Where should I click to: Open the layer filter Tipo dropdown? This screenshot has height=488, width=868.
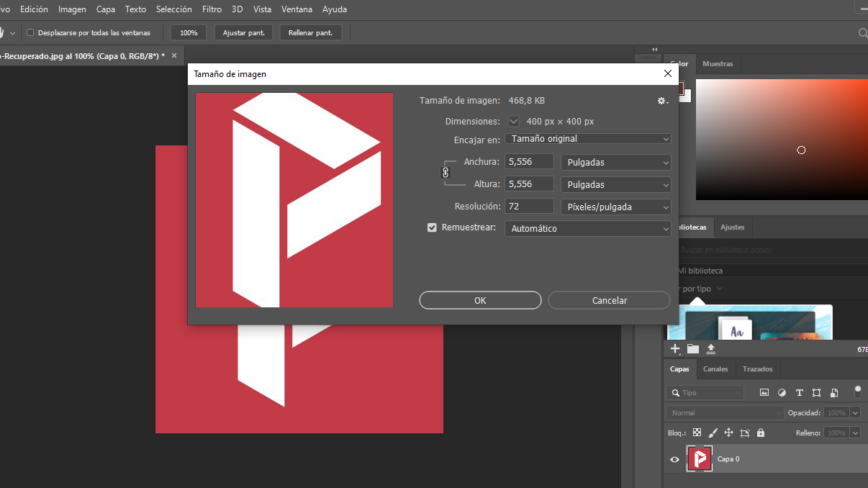coord(705,393)
